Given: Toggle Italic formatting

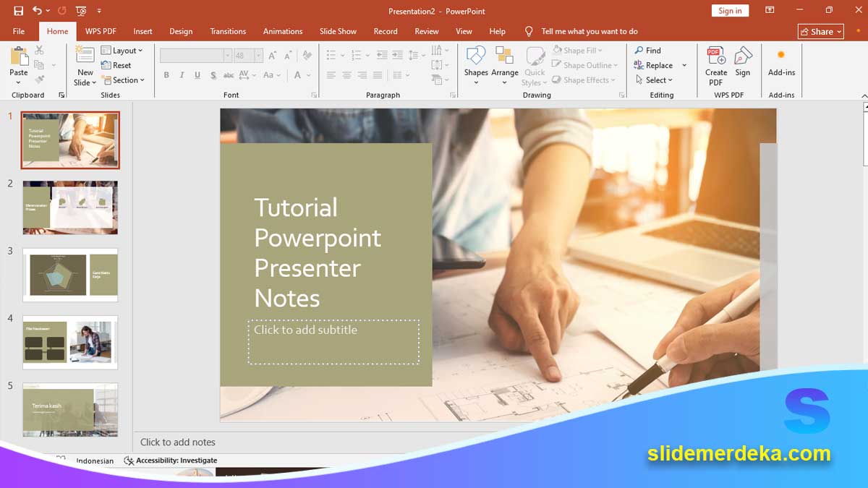Looking at the screenshot, I should pyautogui.click(x=182, y=75).
